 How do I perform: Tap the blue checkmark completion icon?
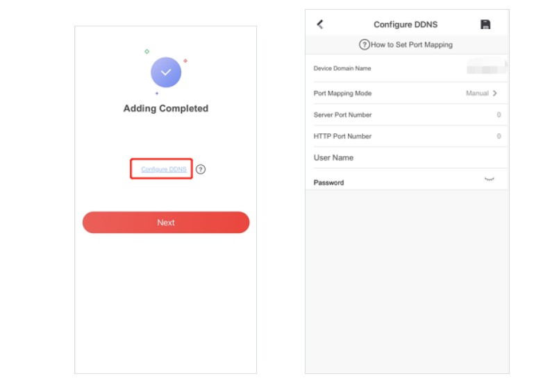coord(166,72)
